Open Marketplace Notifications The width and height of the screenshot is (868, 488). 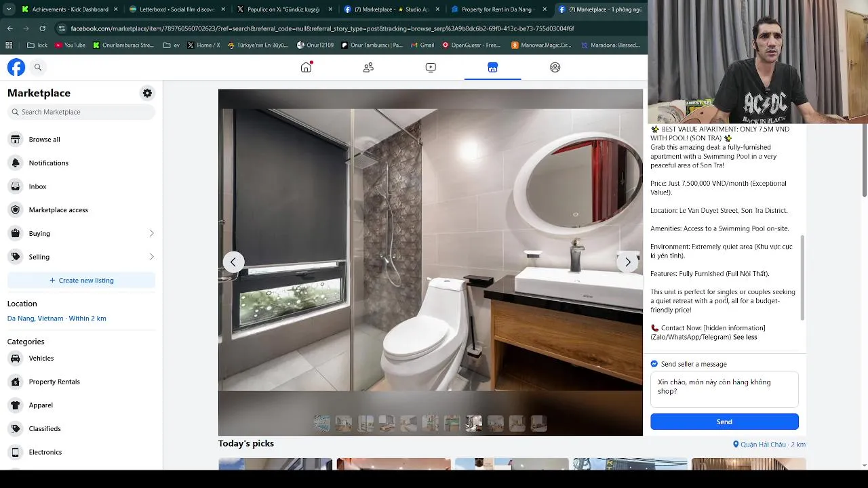[x=81, y=163]
